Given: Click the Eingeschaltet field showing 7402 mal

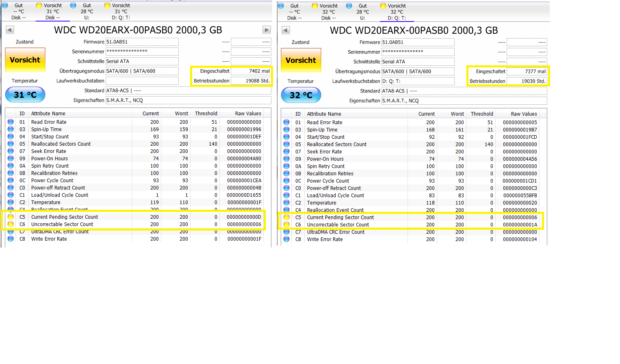Looking at the screenshot, I should pos(251,71).
